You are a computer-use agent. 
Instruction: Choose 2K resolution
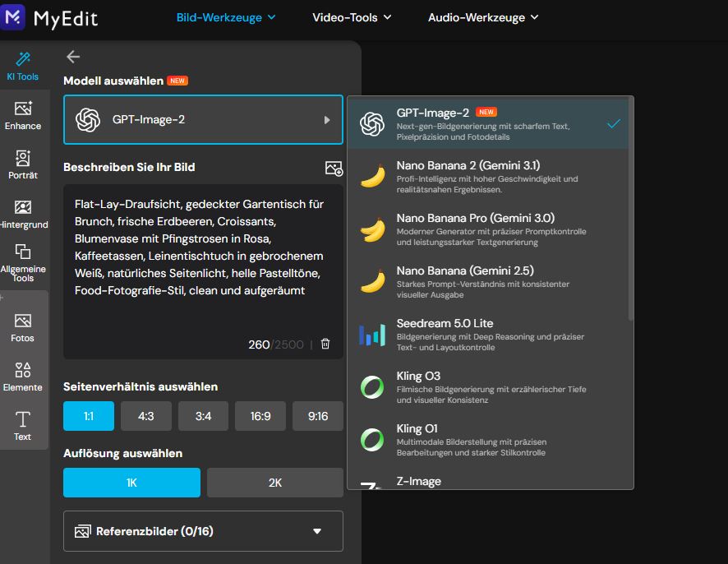click(275, 483)
